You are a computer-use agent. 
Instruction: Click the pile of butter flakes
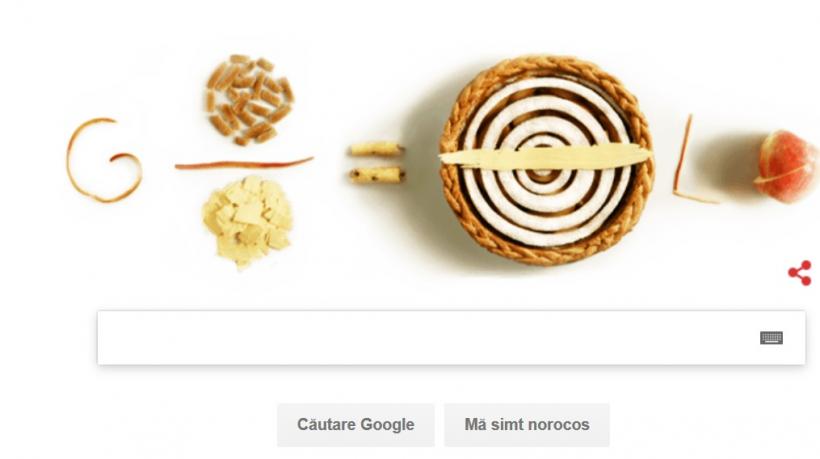click(247, 221)
